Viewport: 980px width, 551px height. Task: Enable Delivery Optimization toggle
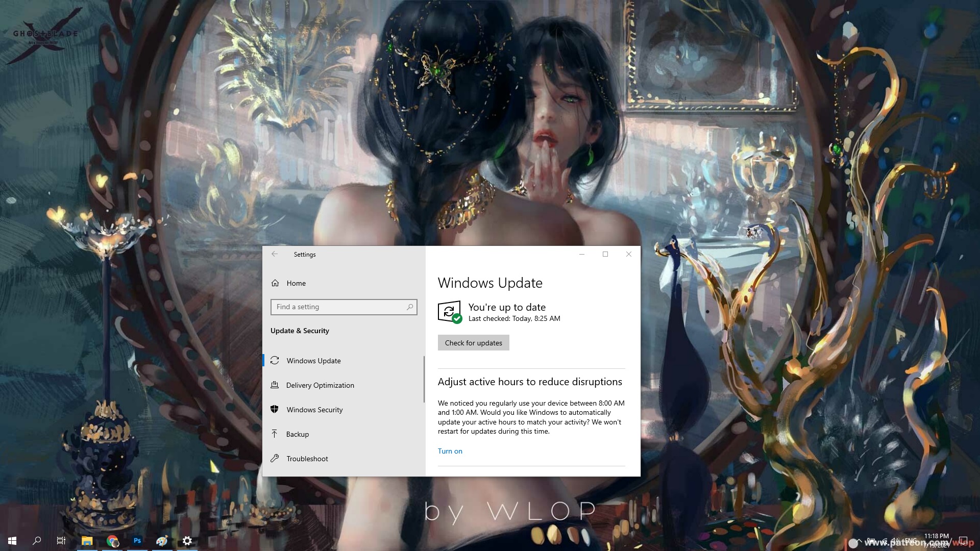320,385
